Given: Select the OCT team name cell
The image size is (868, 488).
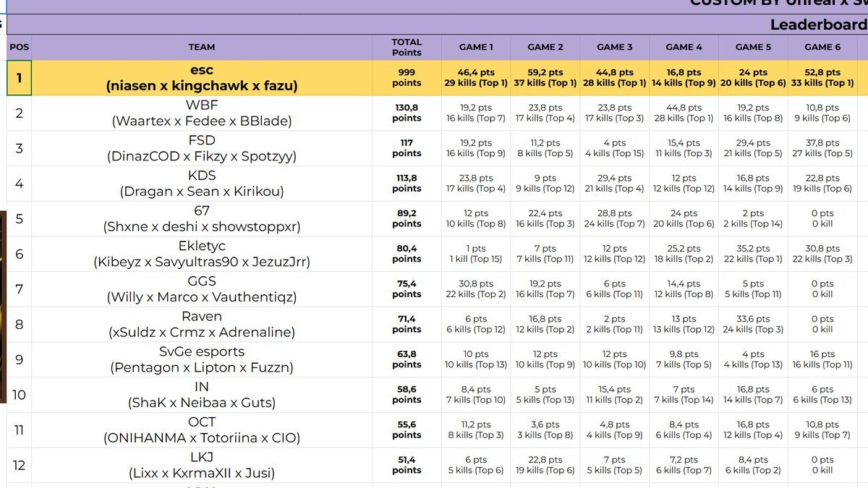Looking at the screenshot, I should pos(202,430).
